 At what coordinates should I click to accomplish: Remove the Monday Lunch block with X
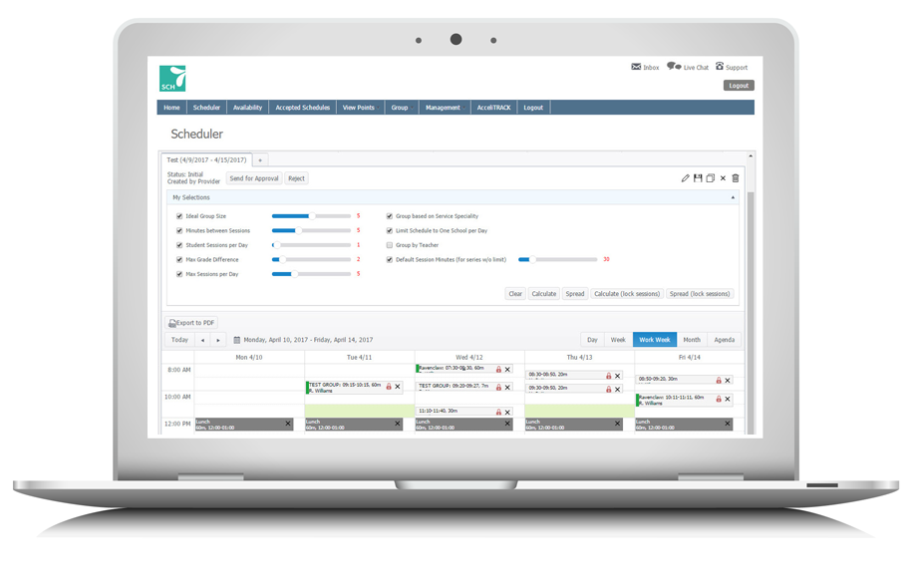click(x=289, y=424)
